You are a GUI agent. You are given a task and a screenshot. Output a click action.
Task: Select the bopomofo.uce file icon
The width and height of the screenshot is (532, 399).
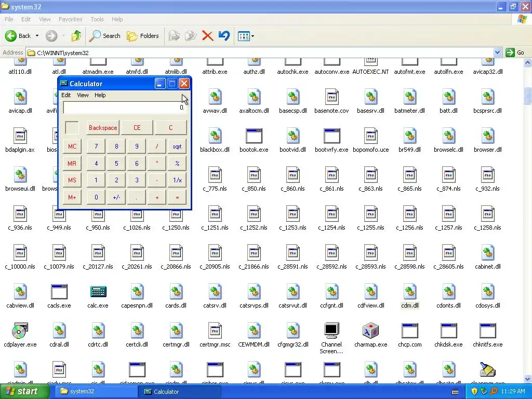click(370, 136)
